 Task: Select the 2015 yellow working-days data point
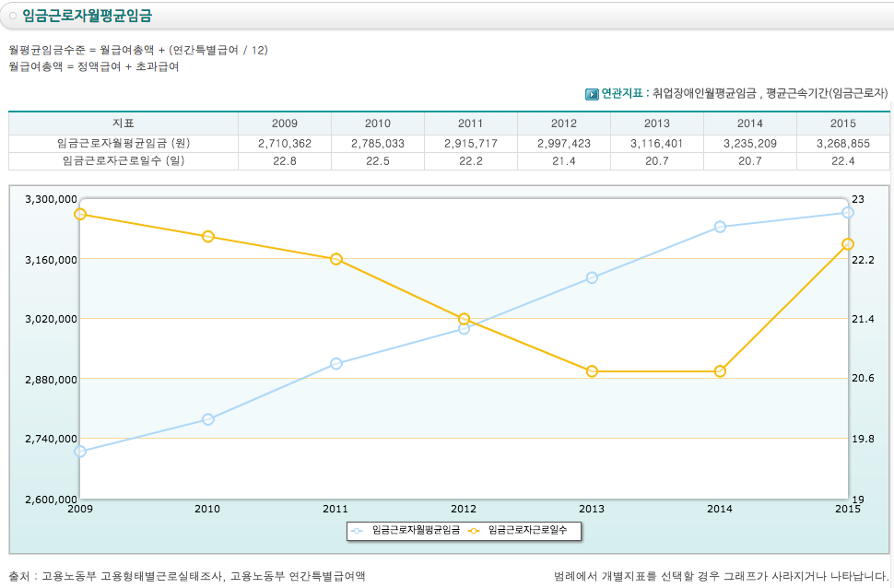tap(847, 244)
